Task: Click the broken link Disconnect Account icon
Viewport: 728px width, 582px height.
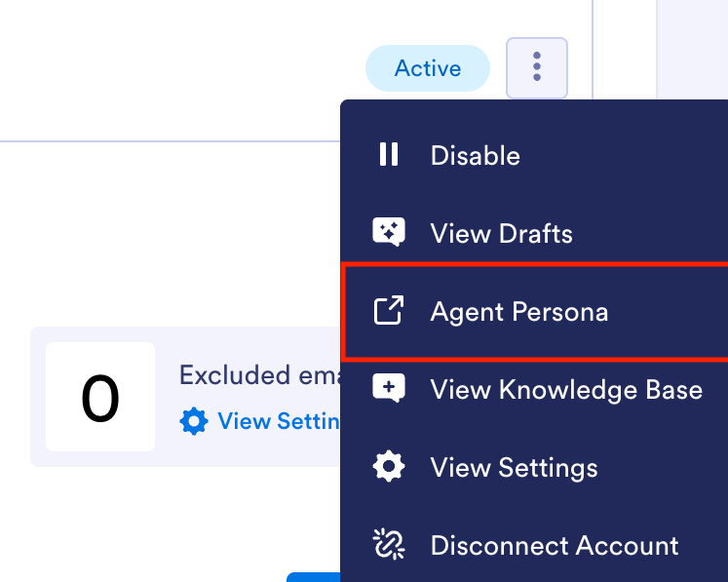Action: 389,544
